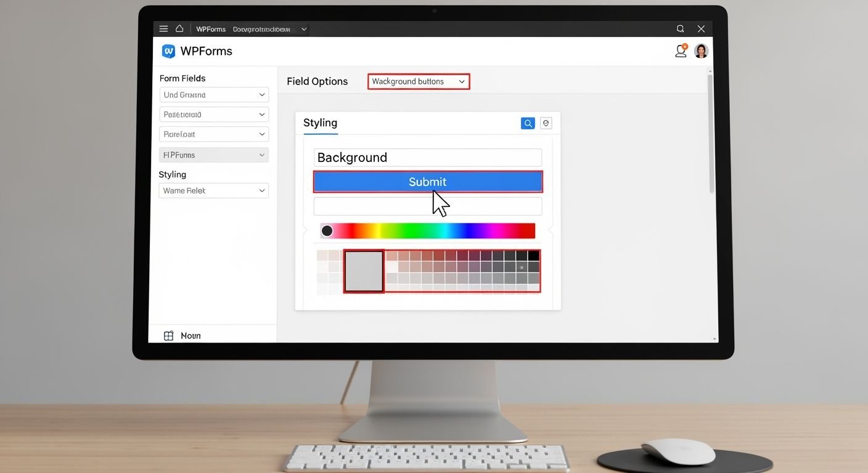Expand the Palteriaraid dropdown

point(214,115)
